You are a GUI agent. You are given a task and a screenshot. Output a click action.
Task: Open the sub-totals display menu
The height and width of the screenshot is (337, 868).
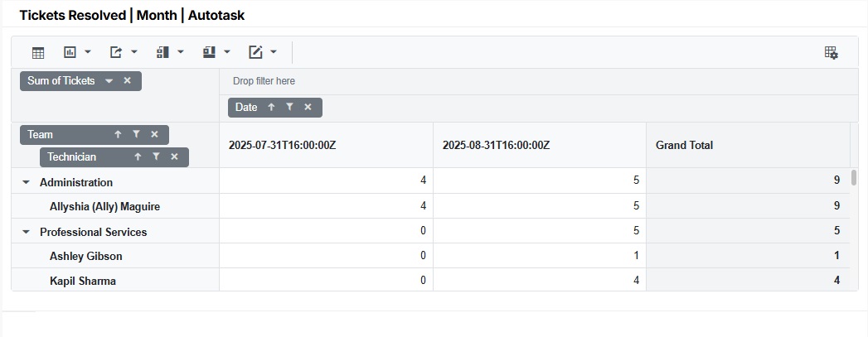coord(170,52)
